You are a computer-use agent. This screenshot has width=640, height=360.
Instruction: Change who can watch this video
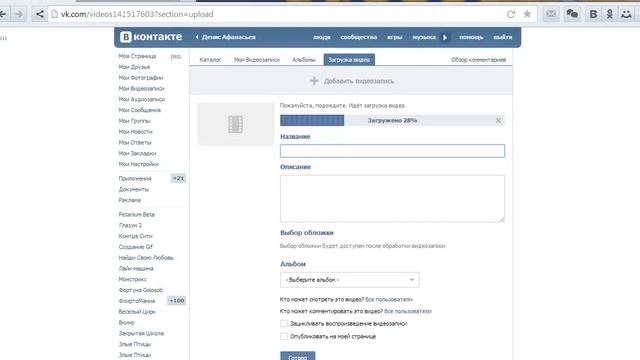[389, 299]
